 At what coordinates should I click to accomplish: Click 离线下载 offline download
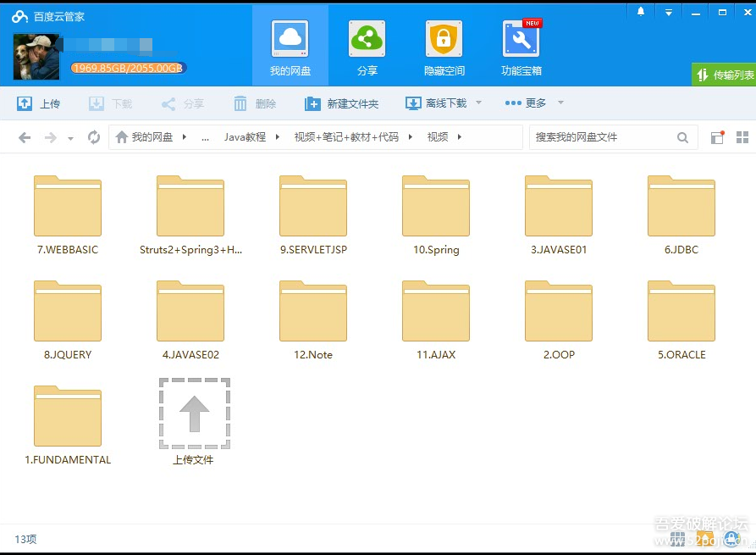click(436, 103)
